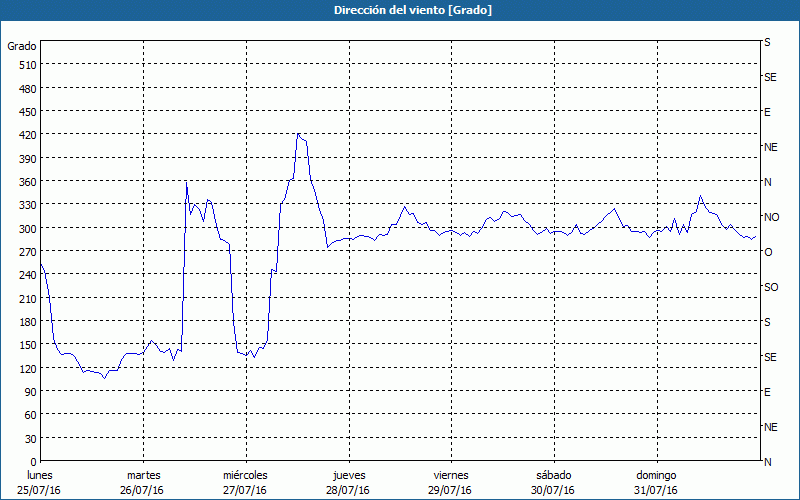
Task: Click the chart title Dirección del viento
Action: point(399,10)
